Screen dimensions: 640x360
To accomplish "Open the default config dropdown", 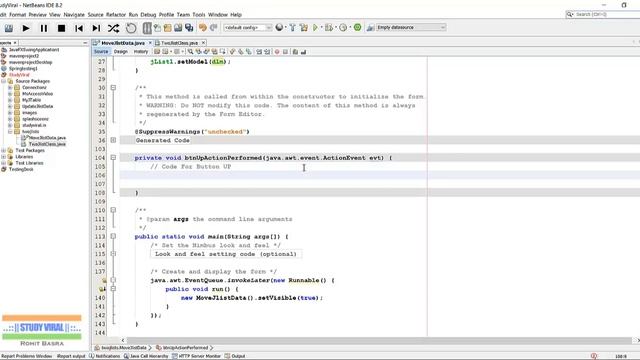I will point(247,27).
